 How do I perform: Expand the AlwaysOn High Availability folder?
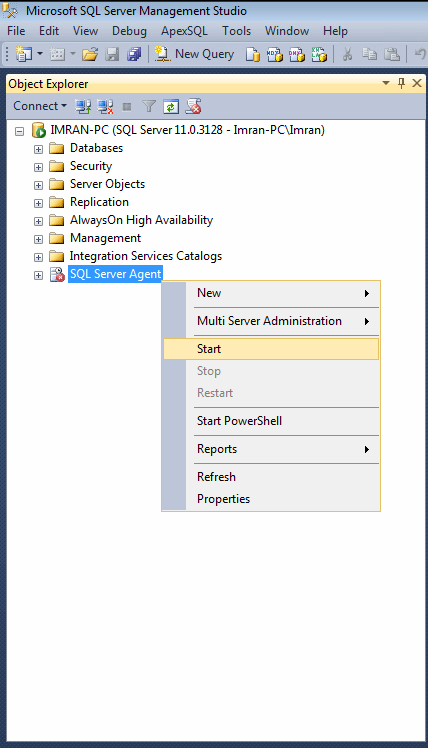(38, 221)
